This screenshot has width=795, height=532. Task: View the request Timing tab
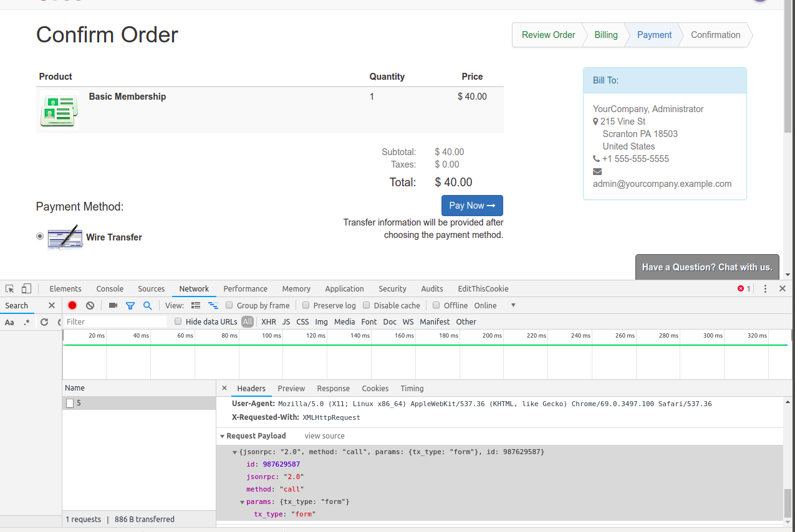click(x=412, y=388)
